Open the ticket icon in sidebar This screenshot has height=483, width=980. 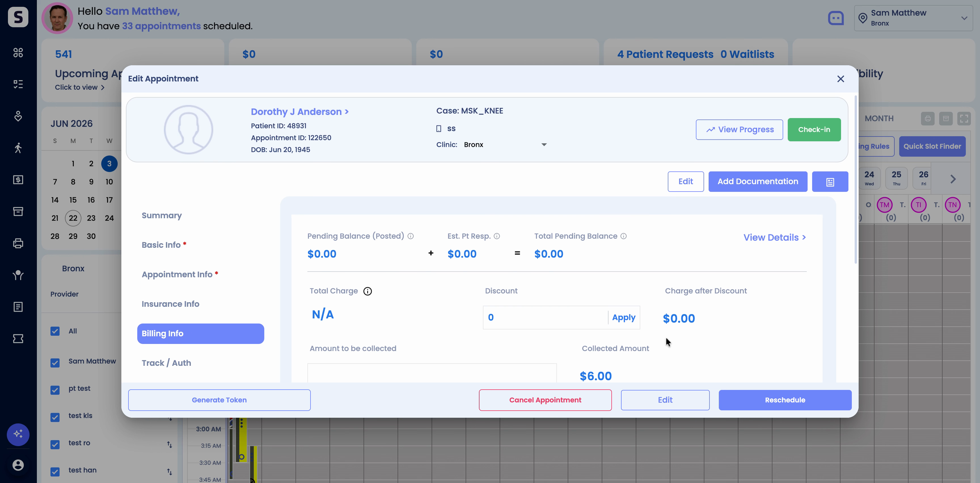pyautogui.click(x=18, y=338)
